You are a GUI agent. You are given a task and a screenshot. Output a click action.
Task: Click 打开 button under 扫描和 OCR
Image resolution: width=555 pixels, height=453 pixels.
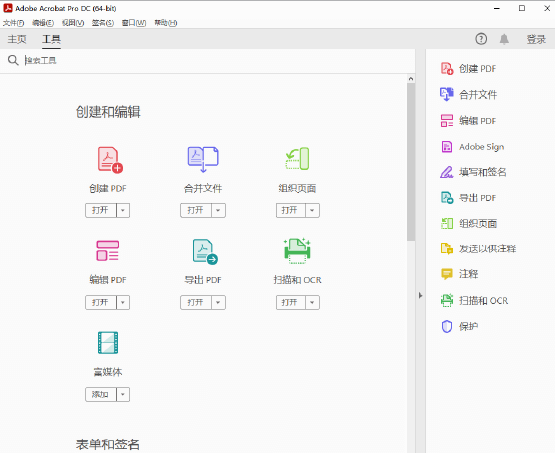tap(291, 302)
